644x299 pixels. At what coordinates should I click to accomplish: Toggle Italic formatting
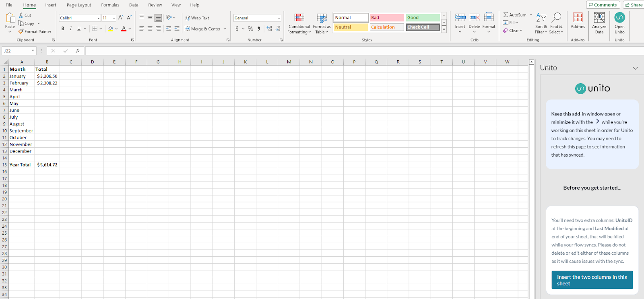[x=71, y=29]
